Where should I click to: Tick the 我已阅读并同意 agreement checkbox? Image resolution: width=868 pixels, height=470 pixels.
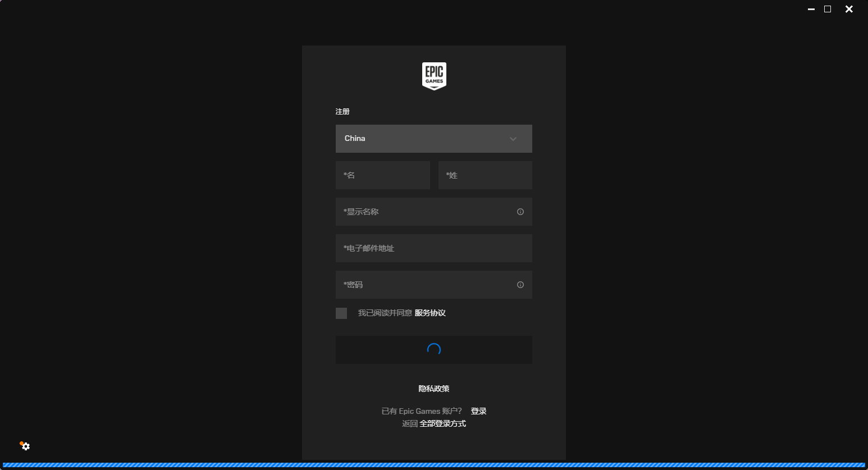tap(341, 313)
